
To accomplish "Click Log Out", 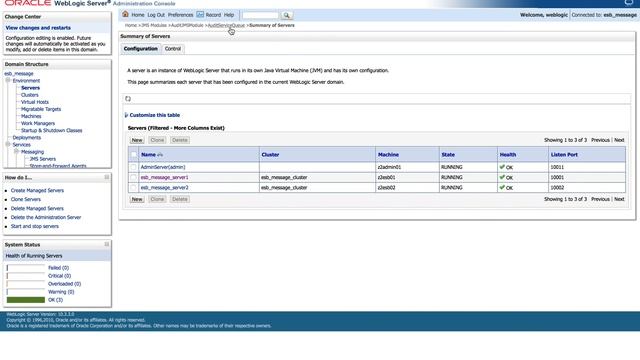I will tap(156, 15).
